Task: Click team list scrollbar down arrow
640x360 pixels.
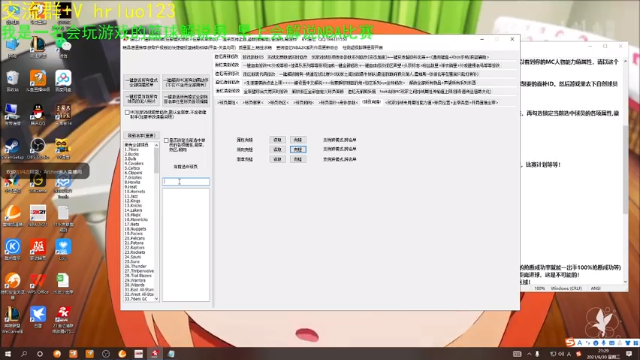Action: click(156, 299)
